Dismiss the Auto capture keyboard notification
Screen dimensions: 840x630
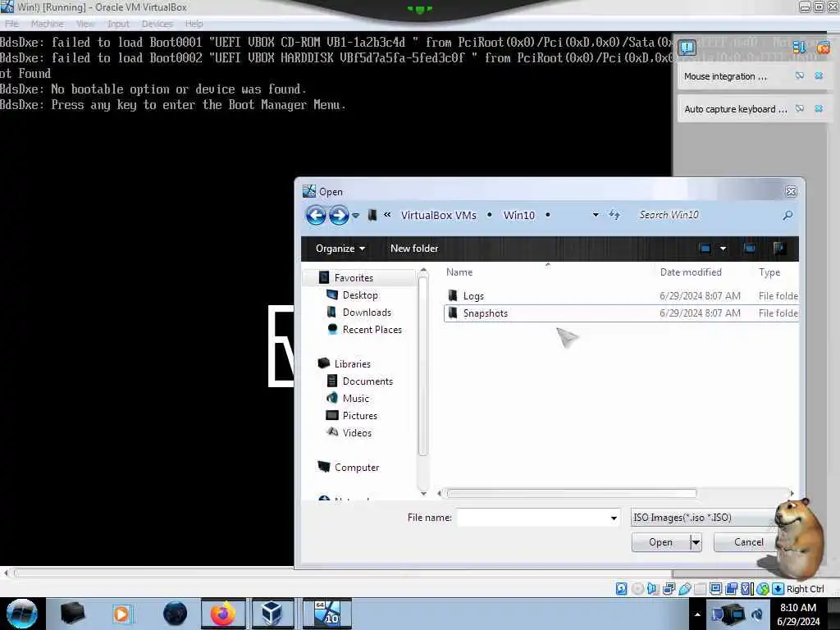coord(819,109)
